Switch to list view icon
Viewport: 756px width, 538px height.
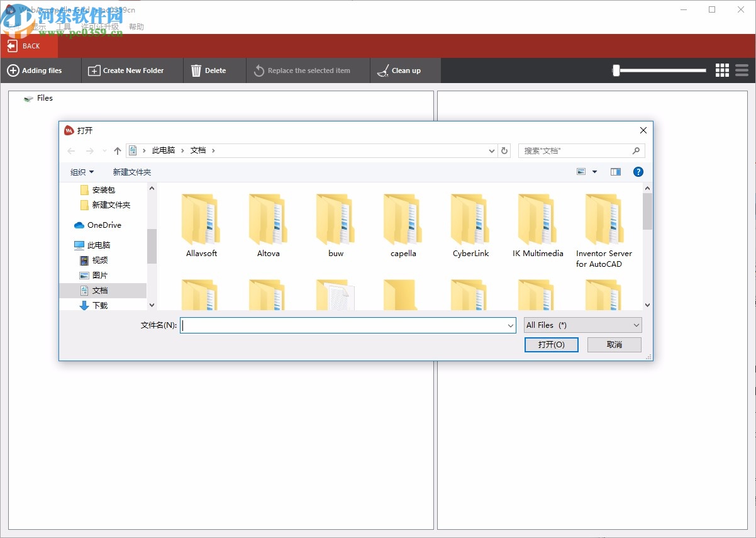click(742, 70)
